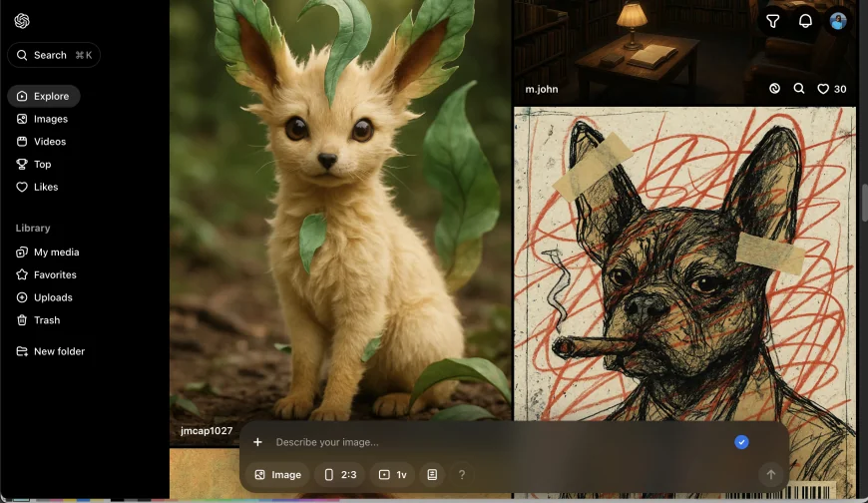Click the blue checkmark badge in prompt
This screenshot has width=868, height=503.
[741, 442]
